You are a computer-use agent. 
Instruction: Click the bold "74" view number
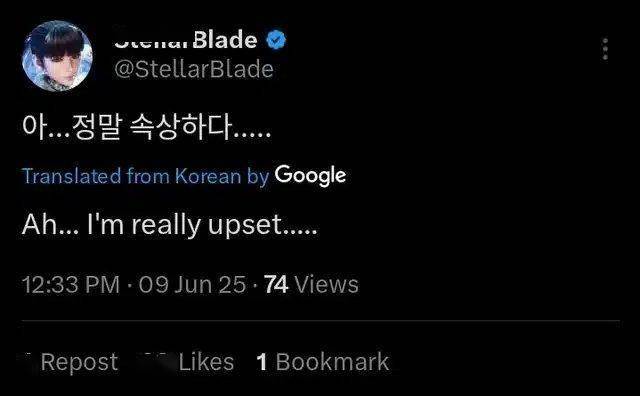[x=276, y=284]
